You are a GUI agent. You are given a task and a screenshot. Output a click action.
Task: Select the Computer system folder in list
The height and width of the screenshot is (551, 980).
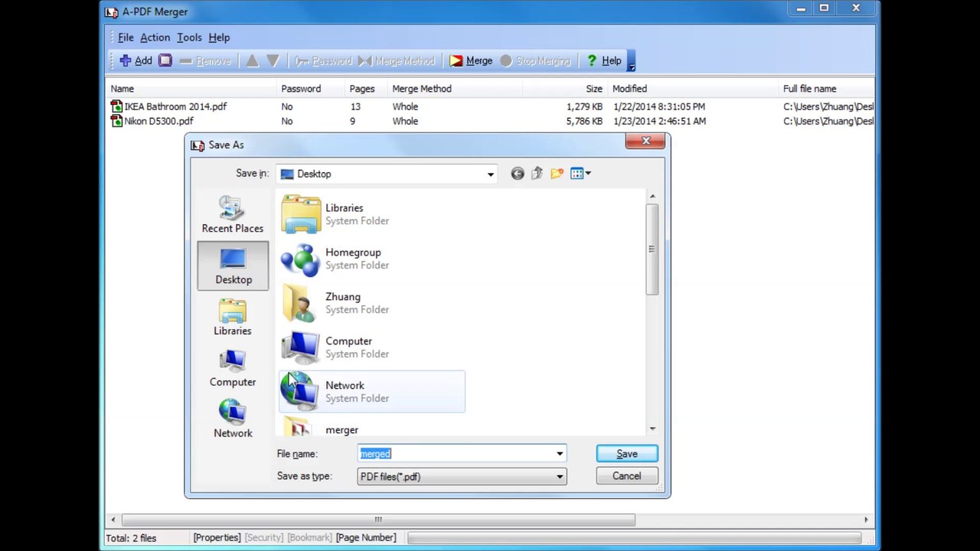click(x=371, y=347)
